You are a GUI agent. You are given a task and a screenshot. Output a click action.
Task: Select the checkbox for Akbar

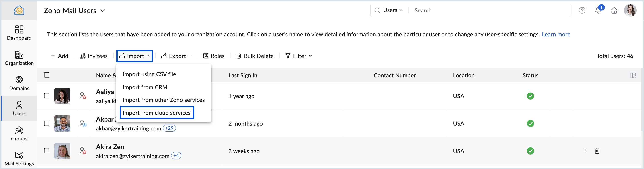pyautogui.click(x=47, y=123)
